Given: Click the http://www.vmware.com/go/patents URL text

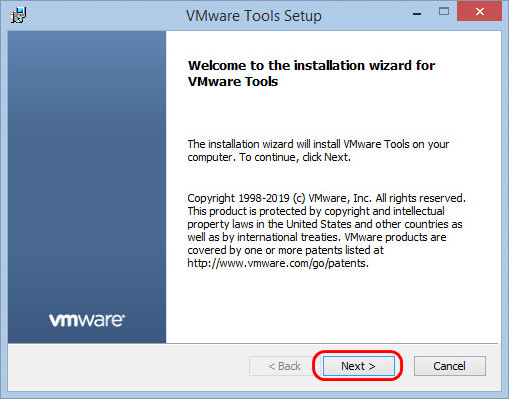Looking at the screenshot, I should point(277,263).
